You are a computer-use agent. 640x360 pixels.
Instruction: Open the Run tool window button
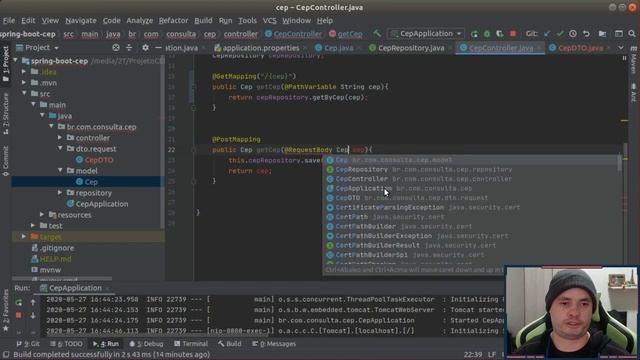pos(106,344)
